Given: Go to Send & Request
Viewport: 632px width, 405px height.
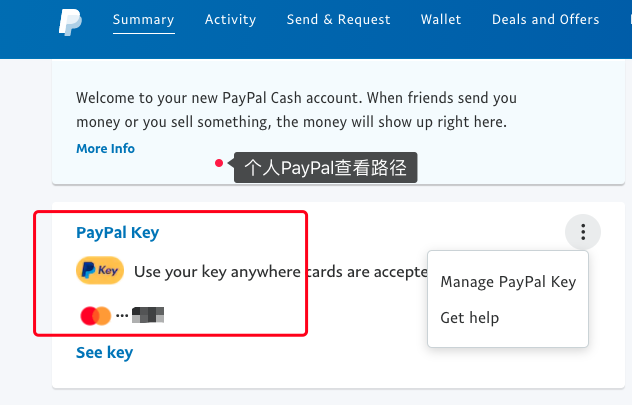Looking at the screenshot, I should pos(338,20).
